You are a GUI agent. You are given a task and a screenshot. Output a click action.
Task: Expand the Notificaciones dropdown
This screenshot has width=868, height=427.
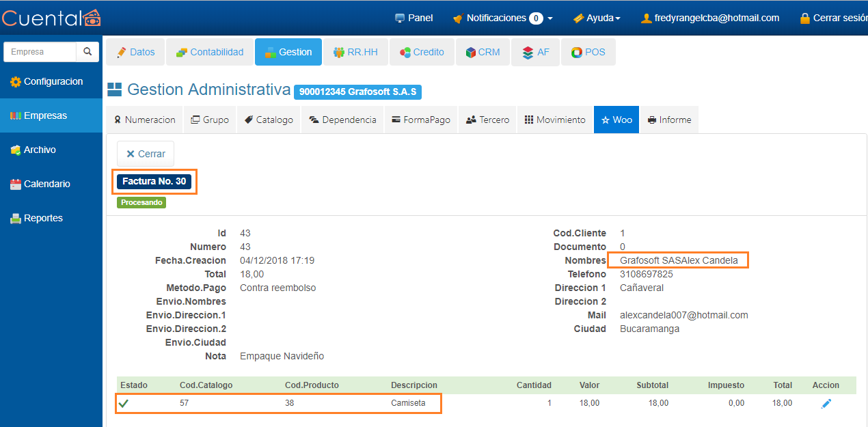coord(502,18)
